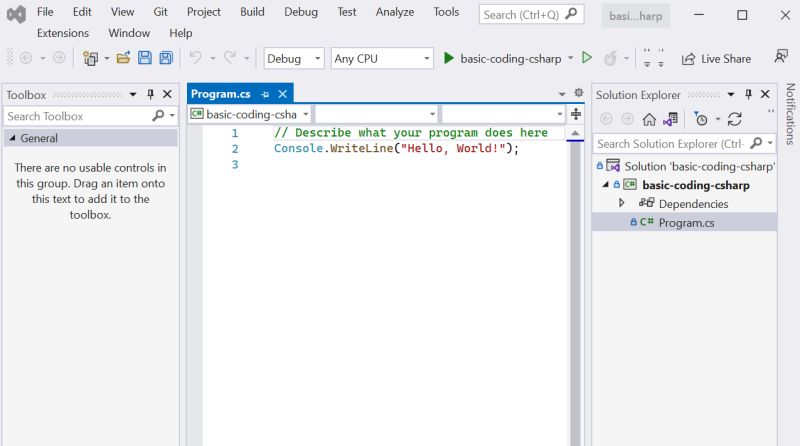
Task: Open the Git menu
Action: (160, 12)
